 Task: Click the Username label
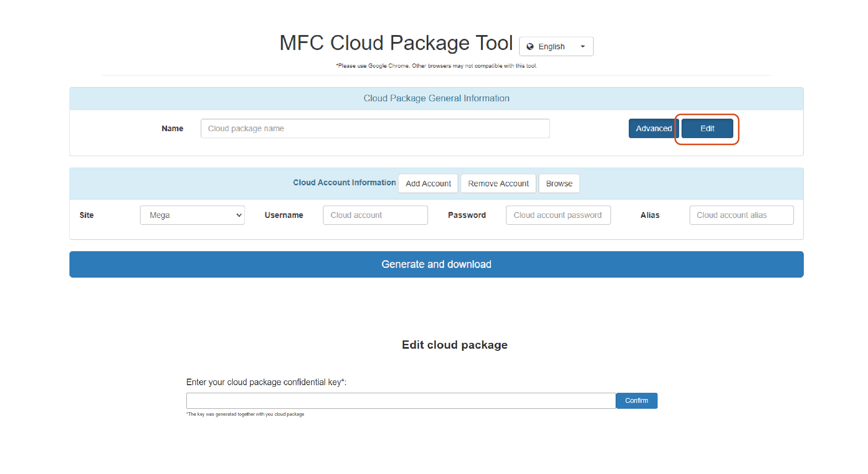point(284,215)
